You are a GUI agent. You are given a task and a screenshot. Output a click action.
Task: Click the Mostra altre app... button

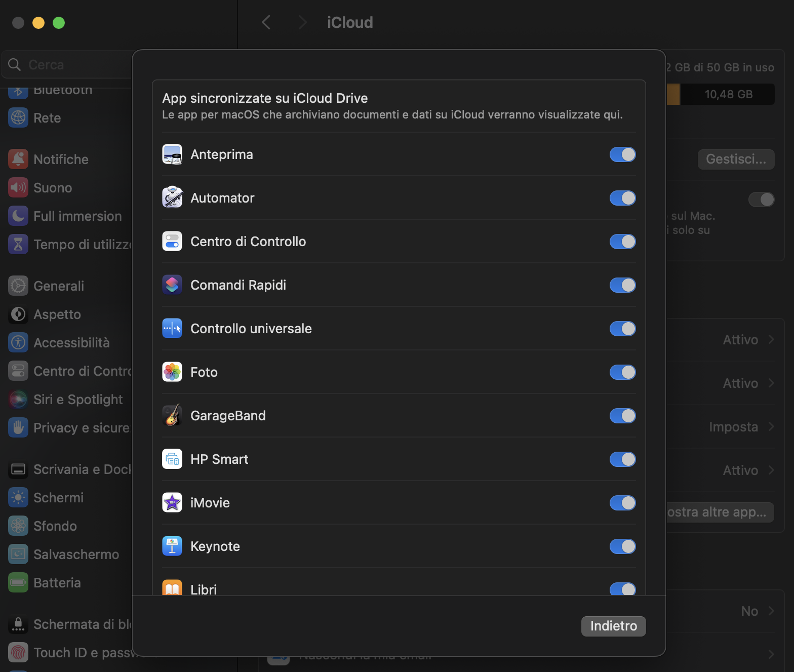[x=720, y=512]
